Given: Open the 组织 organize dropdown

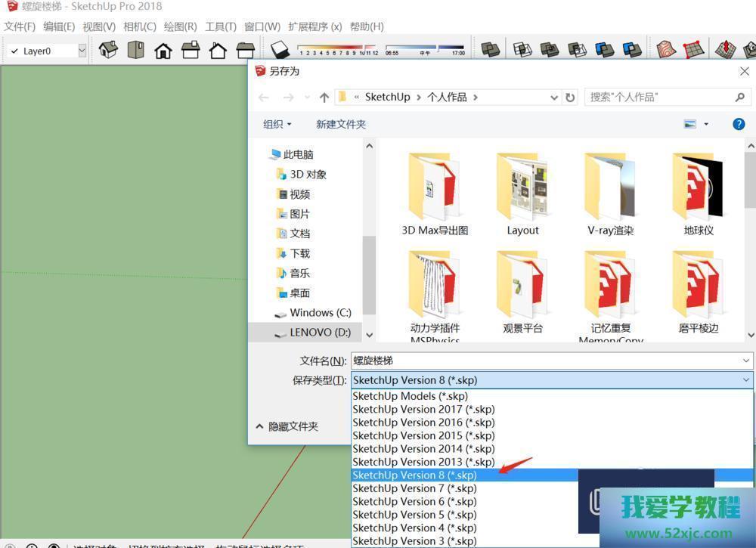Looking at the screenshot, I should (x=277, y=124).
